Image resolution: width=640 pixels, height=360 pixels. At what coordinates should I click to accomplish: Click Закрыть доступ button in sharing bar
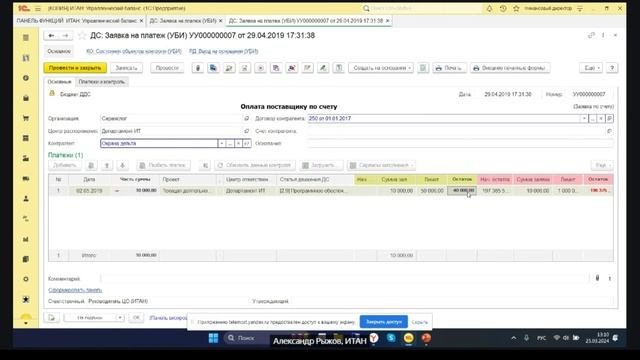tap(384, 322)
